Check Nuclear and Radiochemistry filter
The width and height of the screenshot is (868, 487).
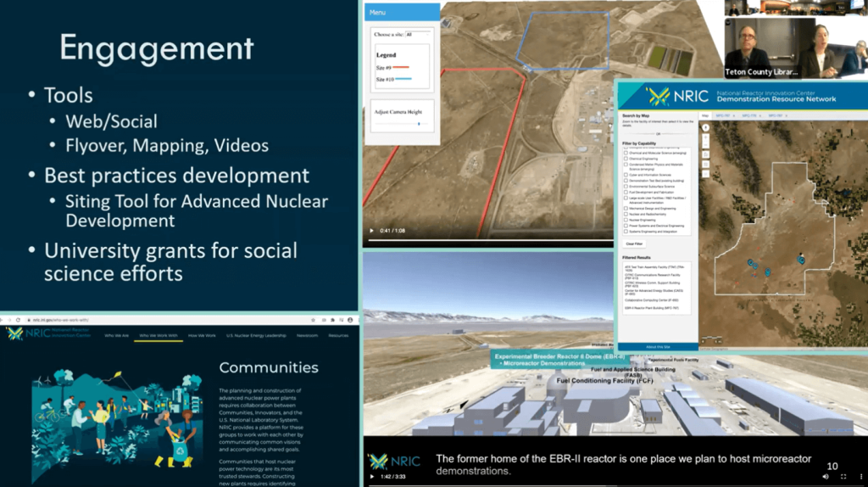tap(626, 214)
